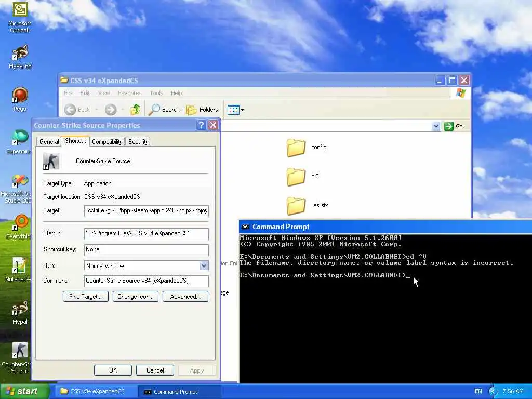Switch to the Compatibility tab
The image size is (532, 399).
[x=107, y=142]
